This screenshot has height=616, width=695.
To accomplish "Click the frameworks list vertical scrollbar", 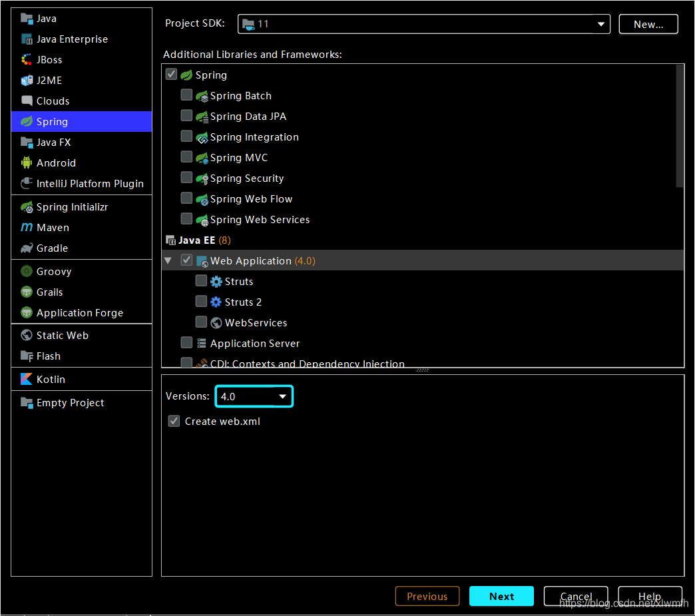I will (x=680, y=127).
